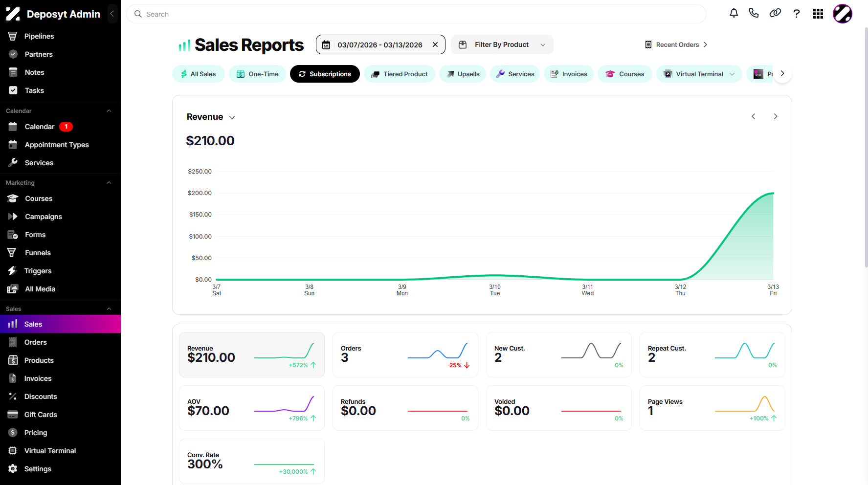Open the Filter By Product dropdown
This screenshot has height=485, width=868.
[502, 44]
